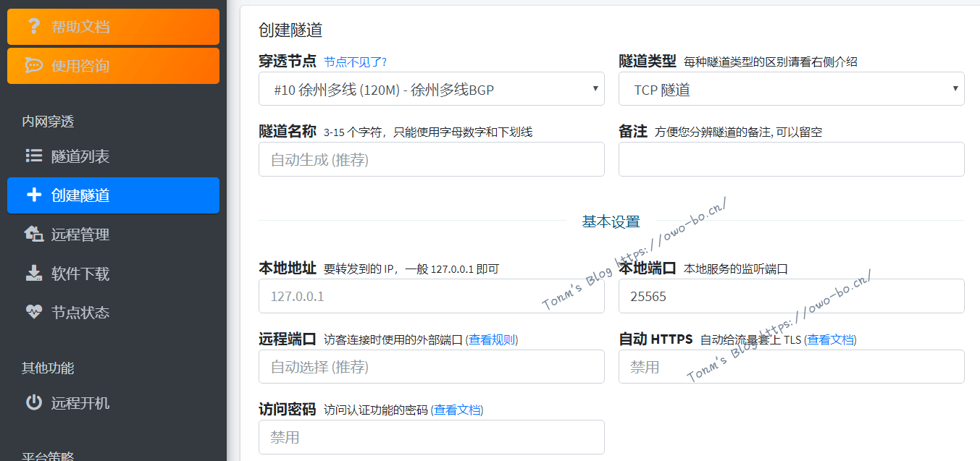Screen dimensions: 980x461
Task: Open the 查看规则 link for remote port
Action: [492, 339]
